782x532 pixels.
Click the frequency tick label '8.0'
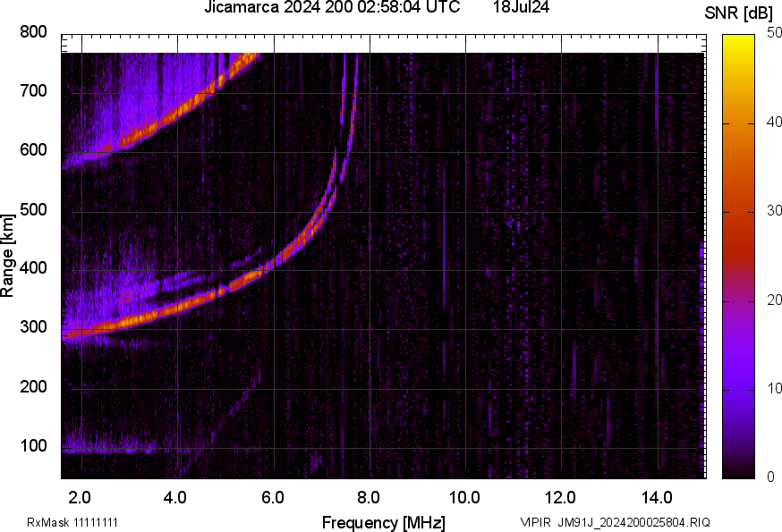368,498
